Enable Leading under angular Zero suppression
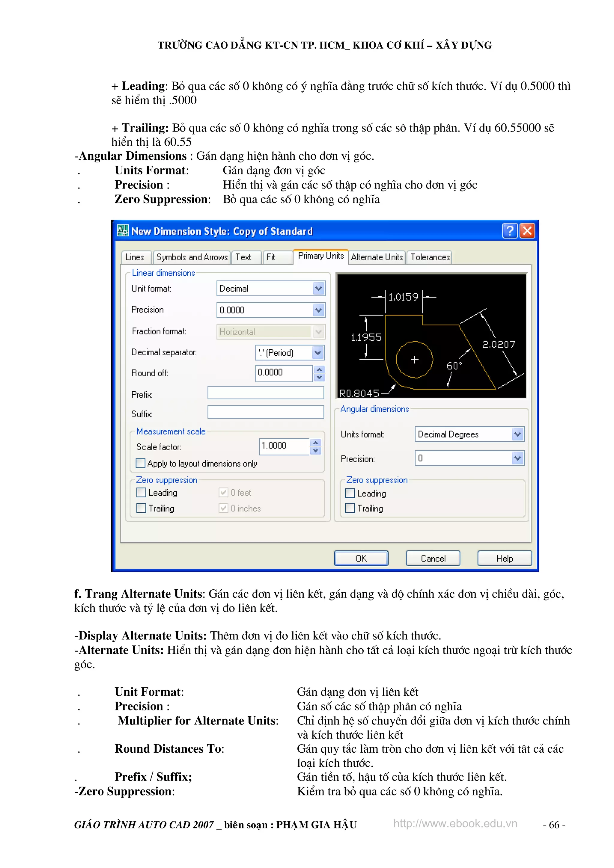The image size is (614, 868). tap(350, 493)
